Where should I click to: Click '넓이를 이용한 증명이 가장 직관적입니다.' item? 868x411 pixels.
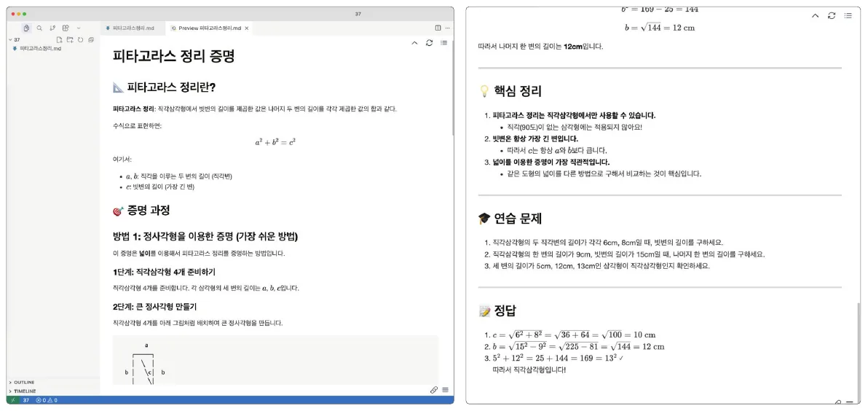551,163
